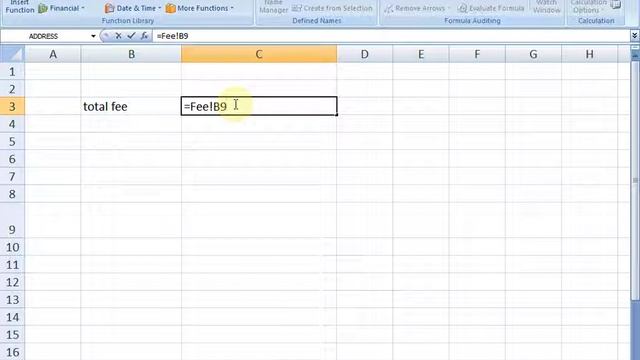
Task: Select column G header
Action: [533, 54]
